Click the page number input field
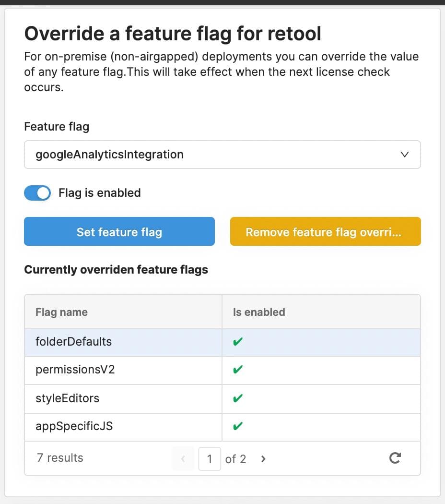This screenshot has height=504, width=445. (x=210, y=459)
